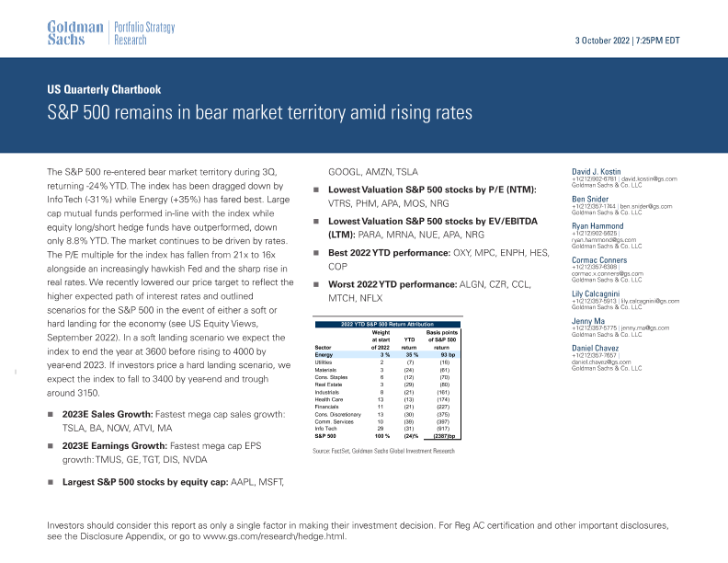Open ryan.hammond@gs.com email link

click(x=604, y=241)
